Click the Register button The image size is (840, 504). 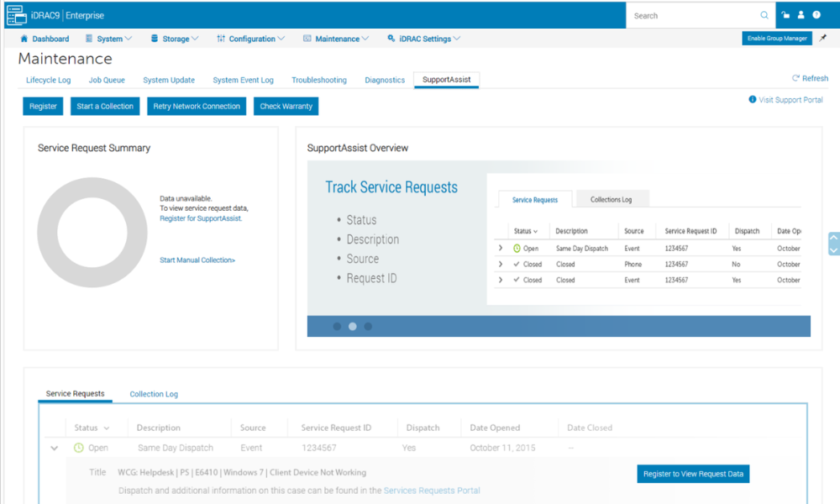43,106
